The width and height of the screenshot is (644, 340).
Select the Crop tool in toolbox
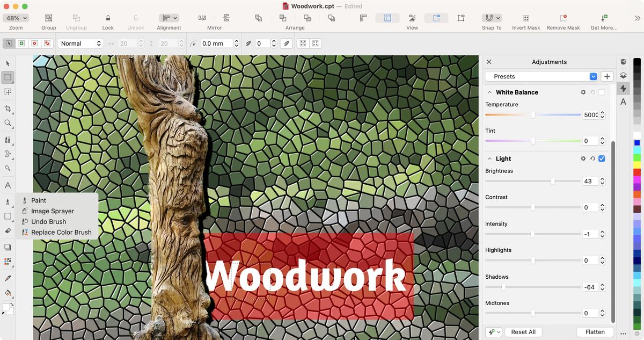(x=8, y=108)
